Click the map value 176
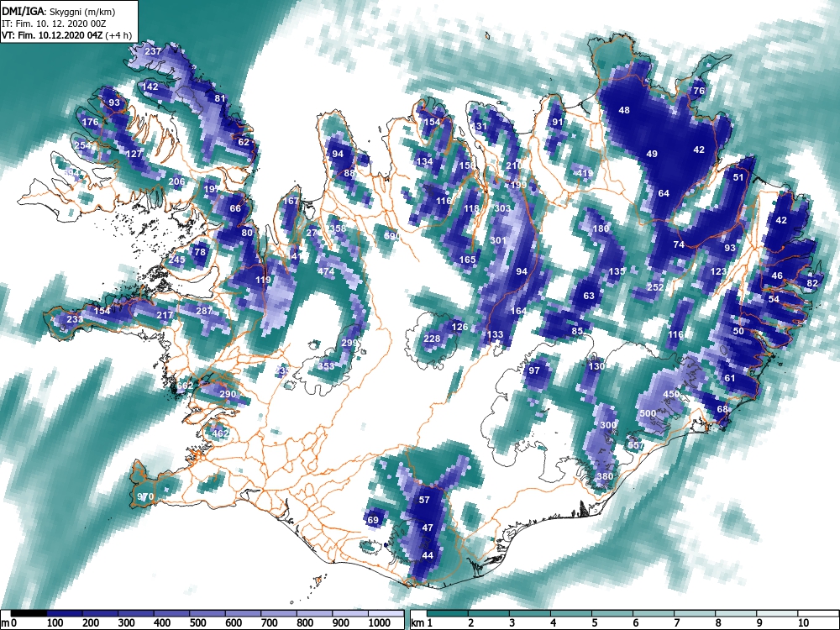The image size is (840, 630). click(x=91, y=122)
